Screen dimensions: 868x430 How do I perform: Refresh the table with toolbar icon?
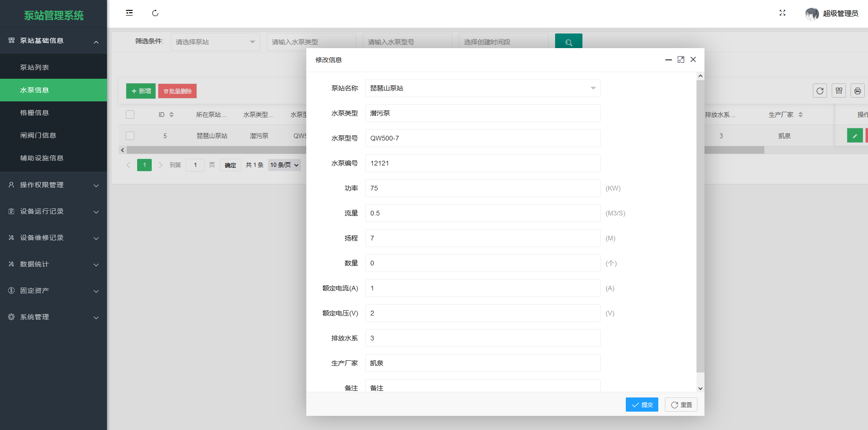(x=820, y=91)
